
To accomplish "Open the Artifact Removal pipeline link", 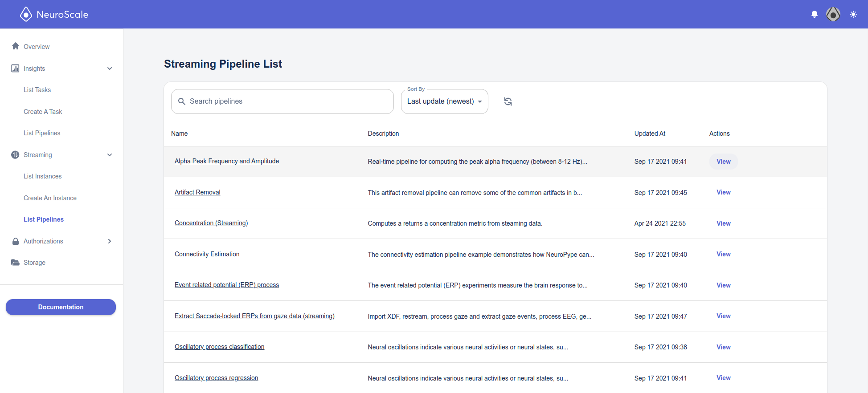I will pos(197,192).
